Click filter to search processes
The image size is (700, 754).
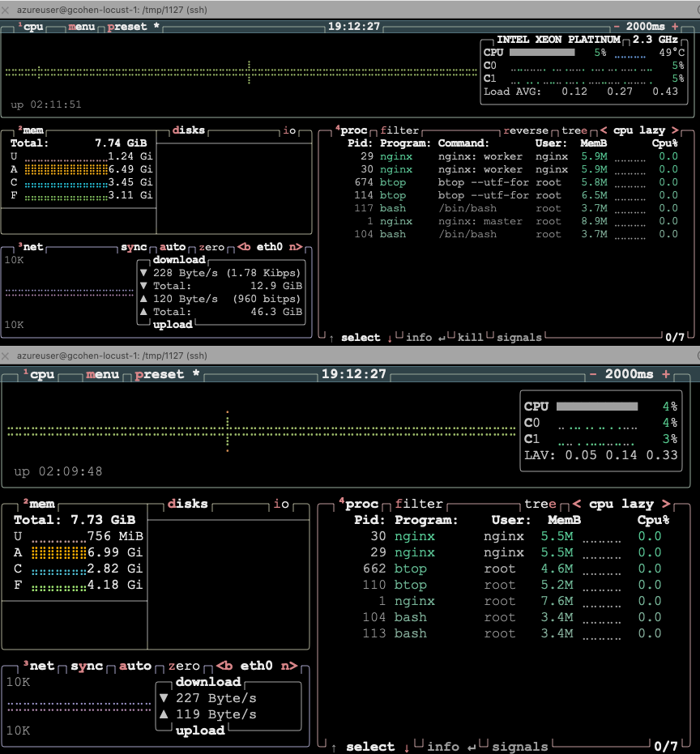pyautogui.click(x=398, y=130)
